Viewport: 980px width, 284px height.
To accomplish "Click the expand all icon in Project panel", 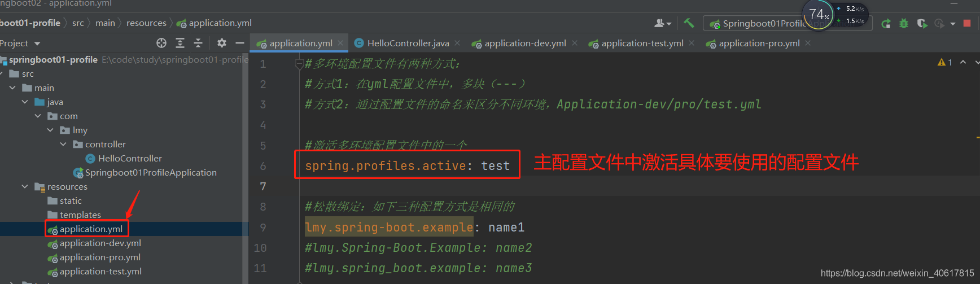I will (180, 43).
